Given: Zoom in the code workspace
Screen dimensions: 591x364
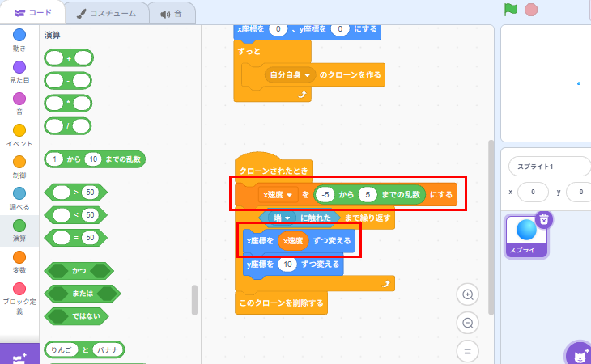Looking at the screenshot, I should click(468, 294).
